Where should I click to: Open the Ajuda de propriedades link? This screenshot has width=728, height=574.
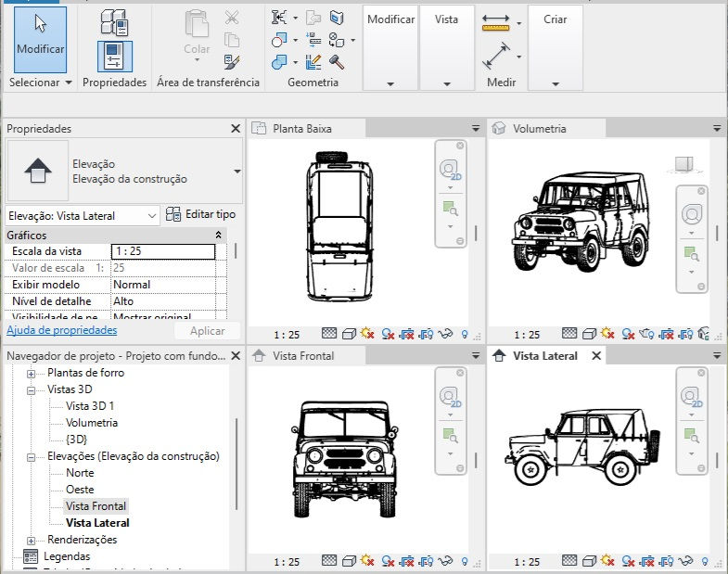tap(62, 330)
